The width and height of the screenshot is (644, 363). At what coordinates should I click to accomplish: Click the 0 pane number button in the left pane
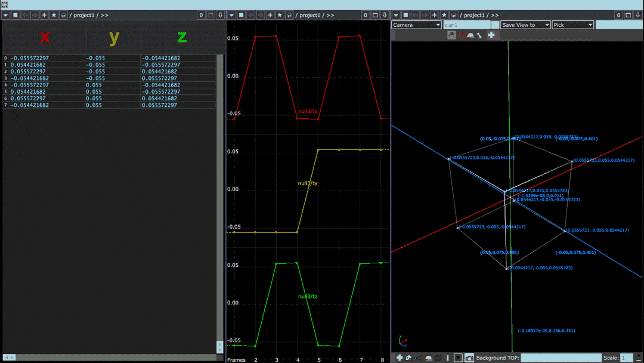click(x=201, y=15)
